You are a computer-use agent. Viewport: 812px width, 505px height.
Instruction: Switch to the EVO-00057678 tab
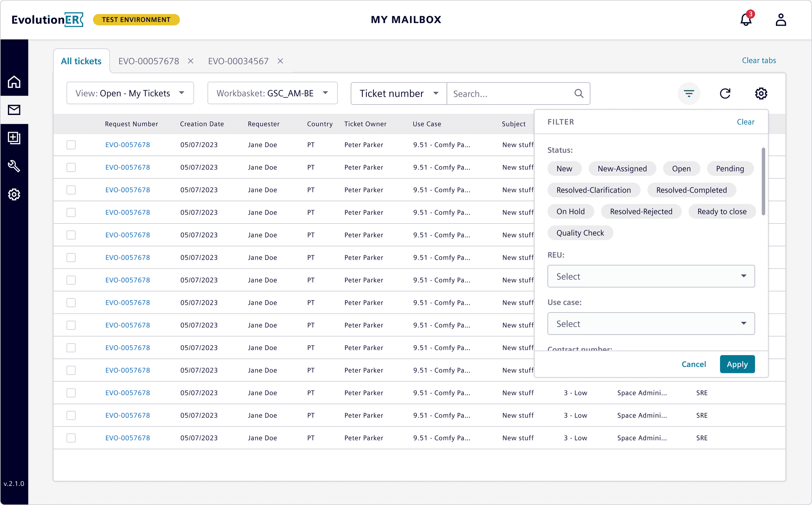tap(149, 61)
